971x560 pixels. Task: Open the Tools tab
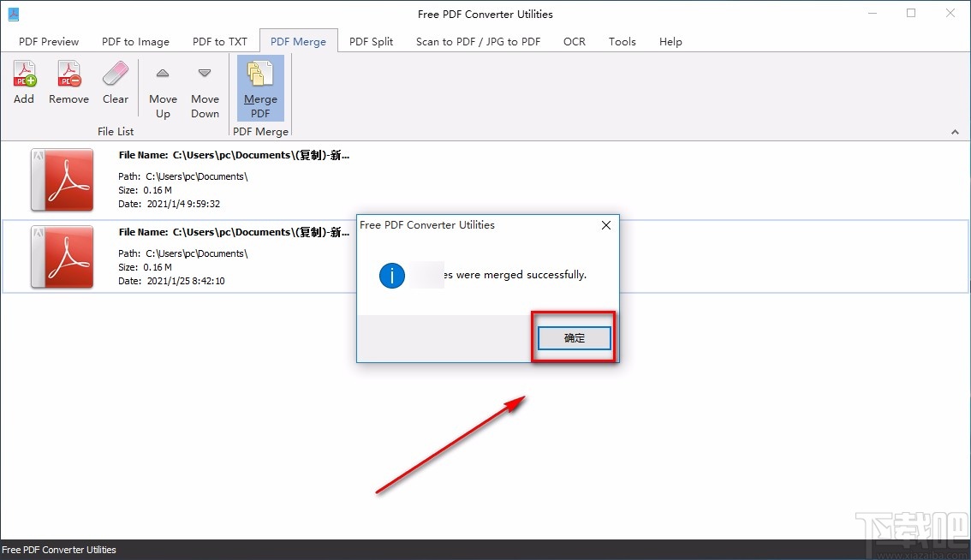623,41
